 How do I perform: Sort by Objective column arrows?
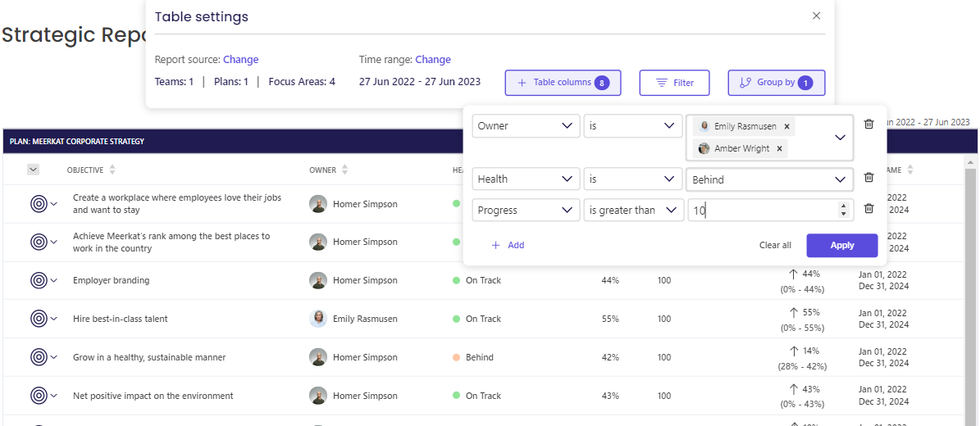coord(112,170)
